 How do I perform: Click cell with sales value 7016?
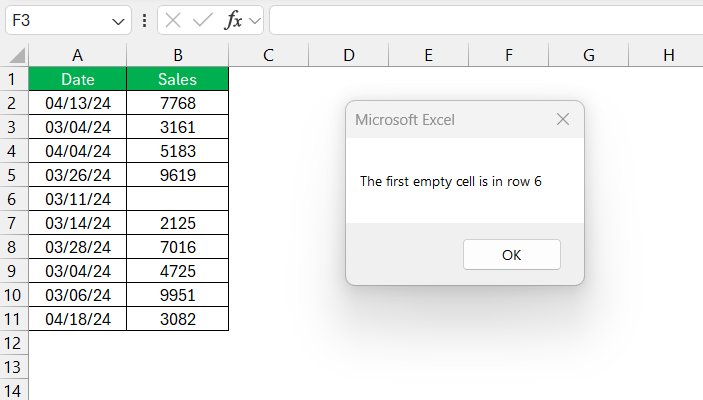(178, 247)
